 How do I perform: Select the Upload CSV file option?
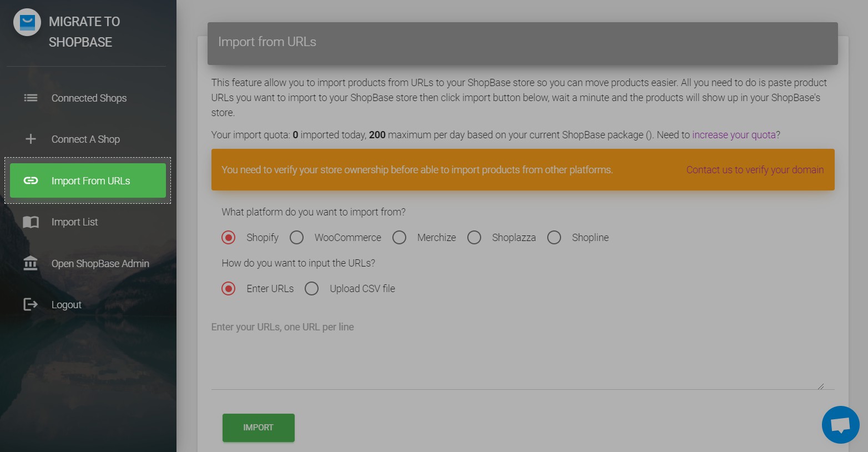coord(311,288)
